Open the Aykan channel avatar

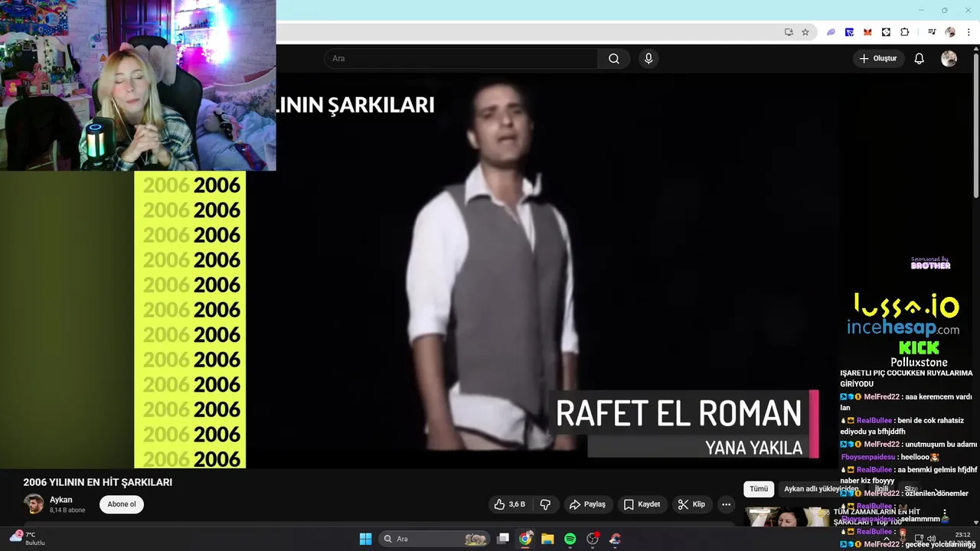click(x=34, y=504)
